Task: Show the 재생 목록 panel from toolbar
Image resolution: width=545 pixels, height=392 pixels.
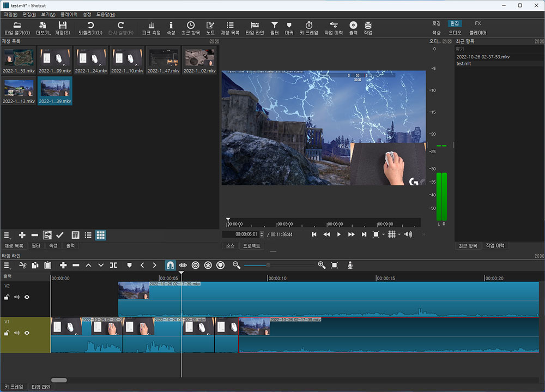Action: [230, 28]
